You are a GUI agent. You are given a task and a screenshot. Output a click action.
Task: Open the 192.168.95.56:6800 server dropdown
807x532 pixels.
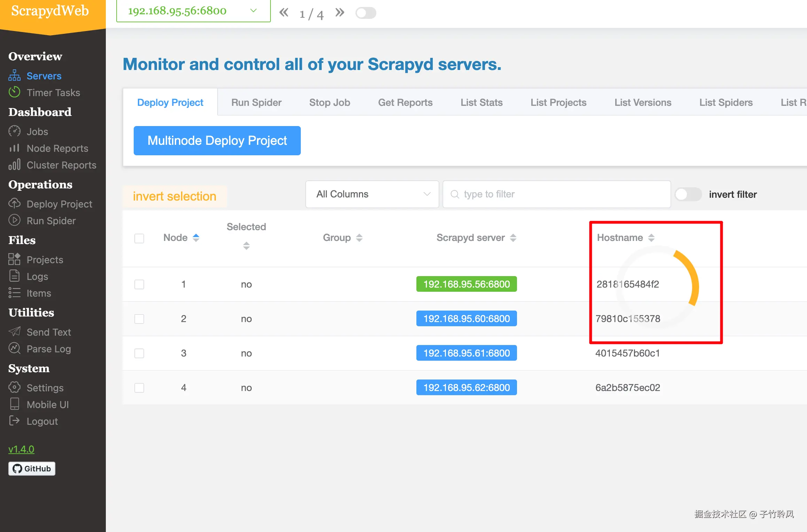193,11
